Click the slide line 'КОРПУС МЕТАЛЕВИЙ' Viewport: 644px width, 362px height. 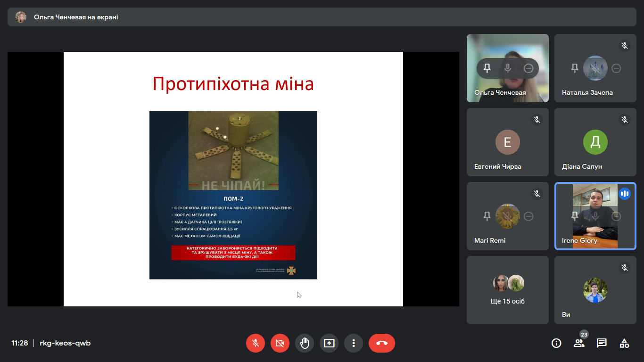click(196, 215)
